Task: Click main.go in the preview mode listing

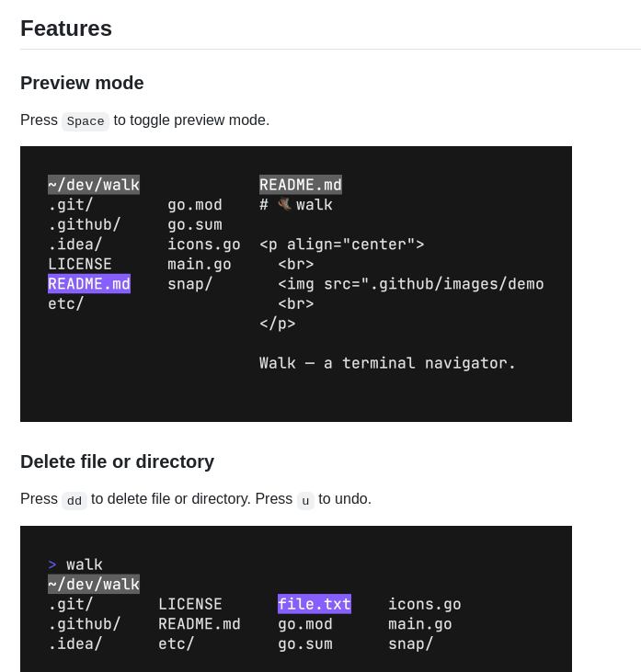Action: pos(199,265)
